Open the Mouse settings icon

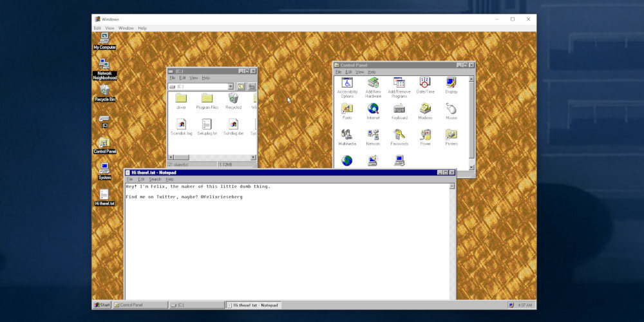[x=451, y=111]
